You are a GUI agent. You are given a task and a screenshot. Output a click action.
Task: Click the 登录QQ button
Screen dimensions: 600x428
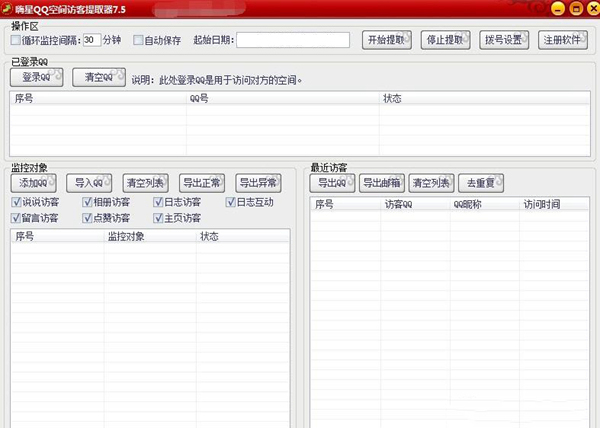coord(38,77)
